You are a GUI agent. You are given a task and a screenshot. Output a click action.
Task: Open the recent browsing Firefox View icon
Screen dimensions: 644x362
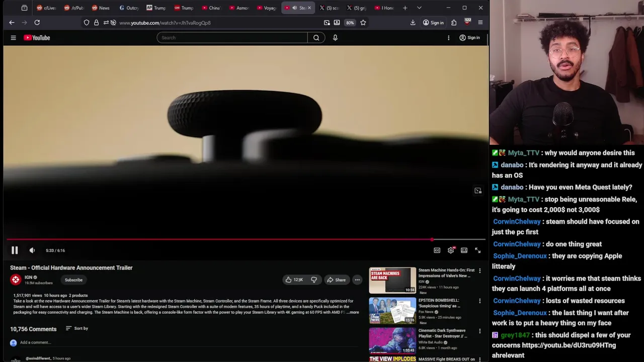[24, 8]
